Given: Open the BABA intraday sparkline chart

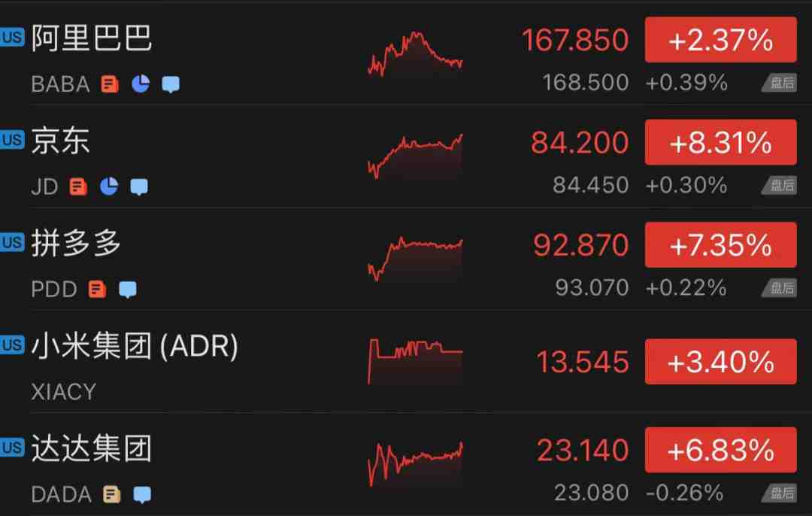Looking at the screenshot, I should (415, 54).
